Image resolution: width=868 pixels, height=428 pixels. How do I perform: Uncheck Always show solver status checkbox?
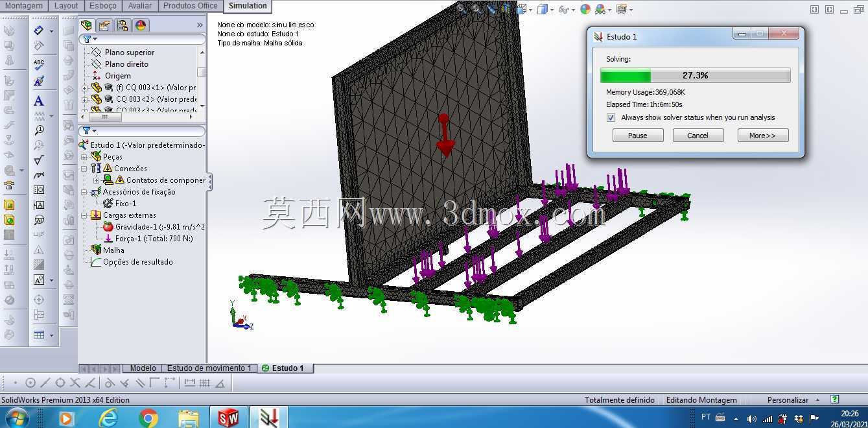[611, 117]
